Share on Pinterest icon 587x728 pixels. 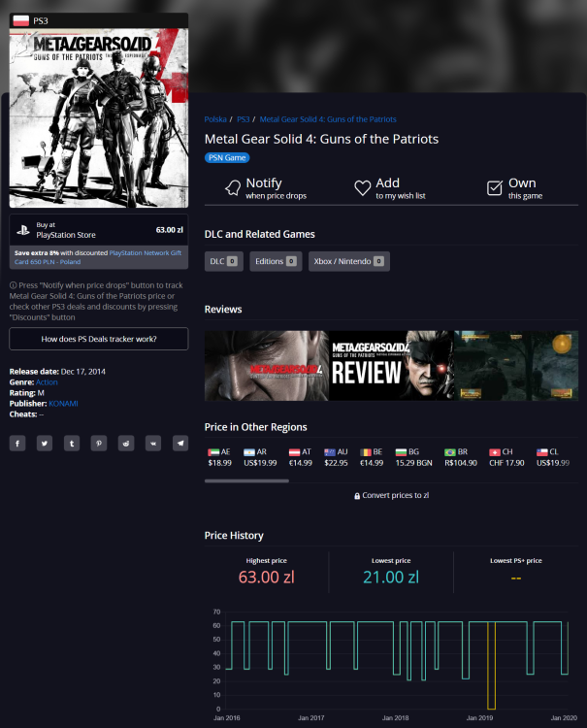pyautogui.click(x=99, y=443)
